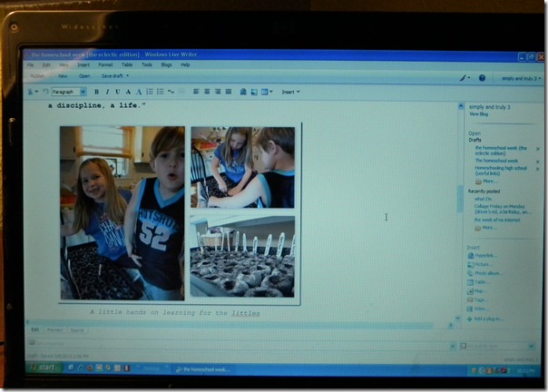Open the publish date dropdown at bottom right
This screenshot has height=392, width=548.
532,347
